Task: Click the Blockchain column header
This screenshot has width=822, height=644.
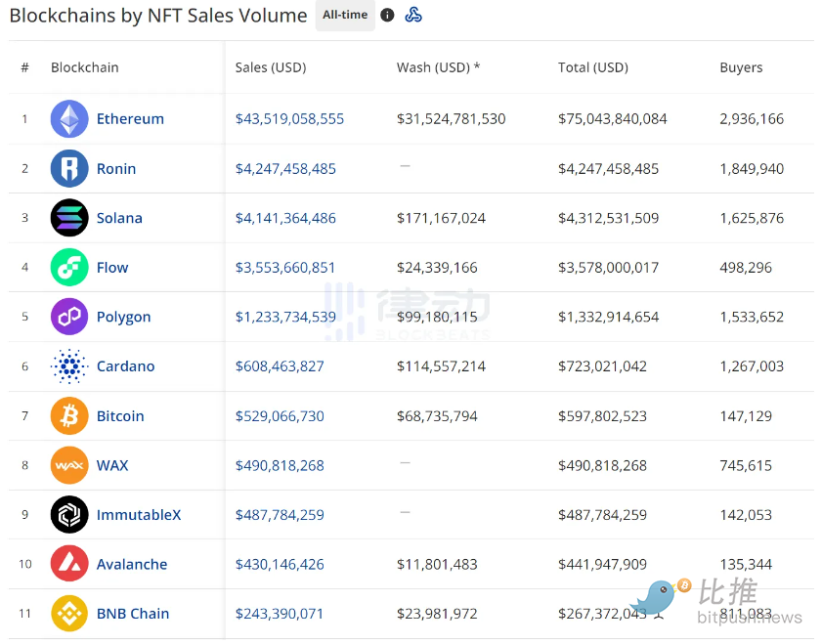Action: point(84,67)
